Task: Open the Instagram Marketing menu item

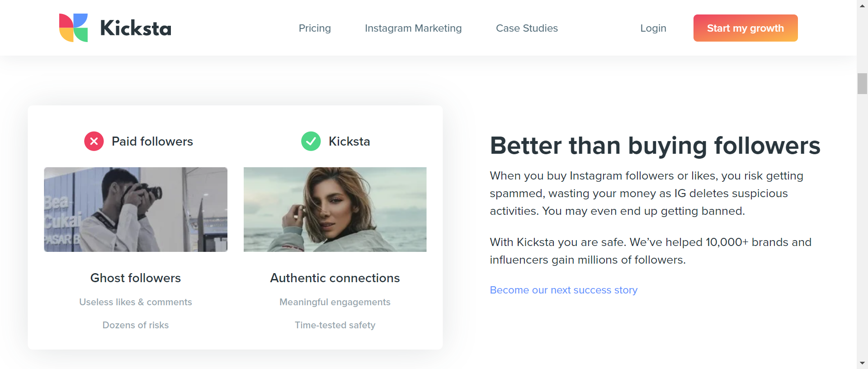Action: [413, 28]
